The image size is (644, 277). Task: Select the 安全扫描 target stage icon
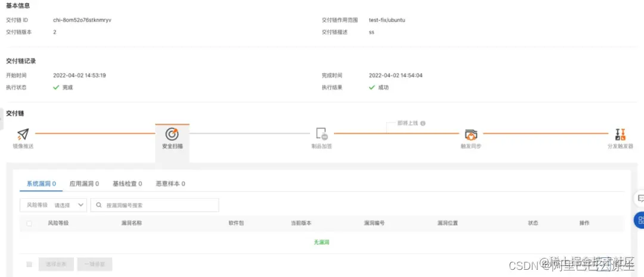[x=172, y=134]
